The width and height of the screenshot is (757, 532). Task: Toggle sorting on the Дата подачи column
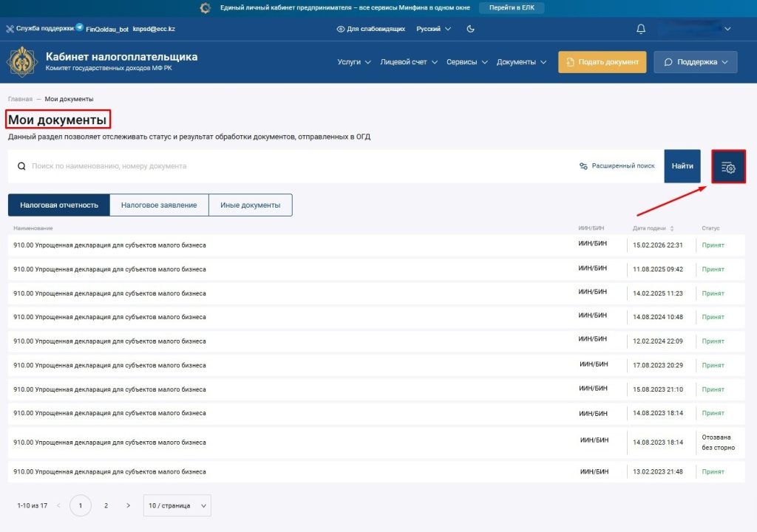[671, 228]
